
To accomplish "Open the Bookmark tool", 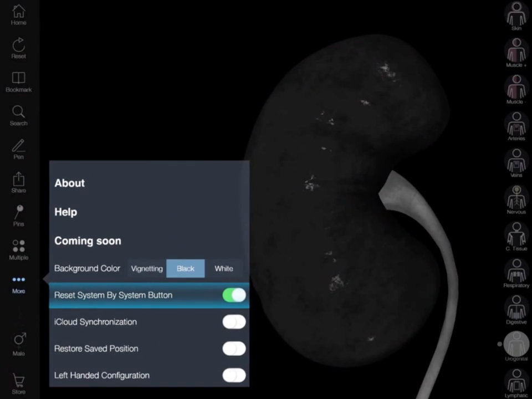I will (18, 81).
